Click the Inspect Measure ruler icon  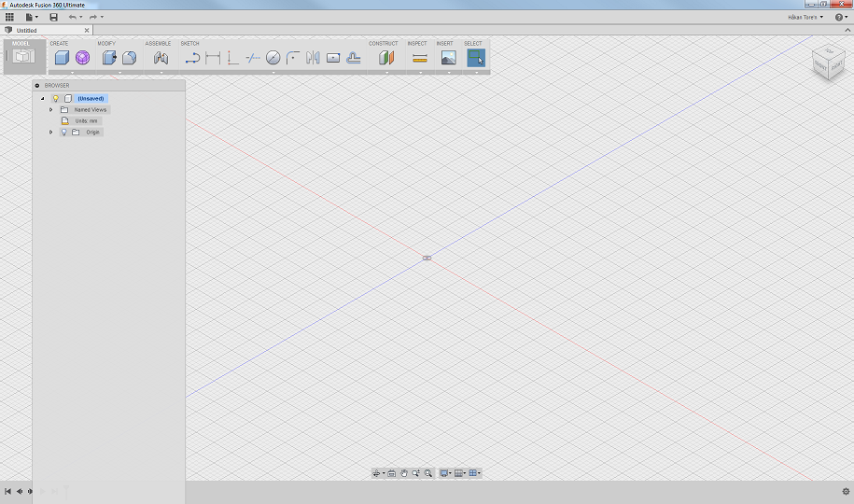(420, 58)
